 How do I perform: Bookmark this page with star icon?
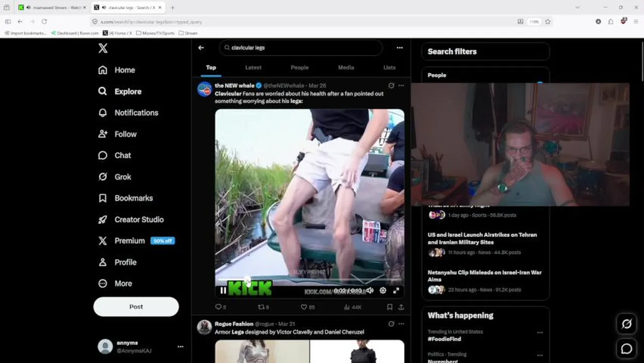coord(548,22)
